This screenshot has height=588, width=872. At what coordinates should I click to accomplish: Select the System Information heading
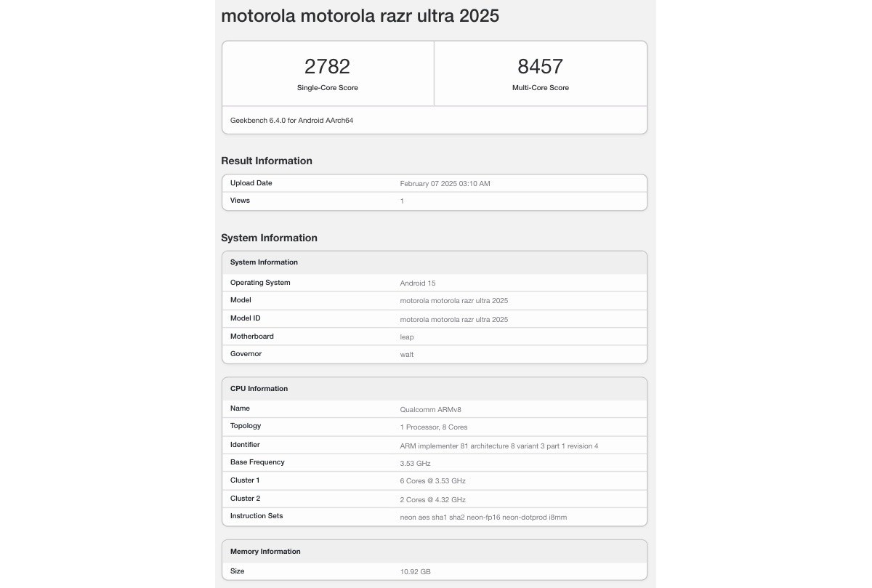269,238
